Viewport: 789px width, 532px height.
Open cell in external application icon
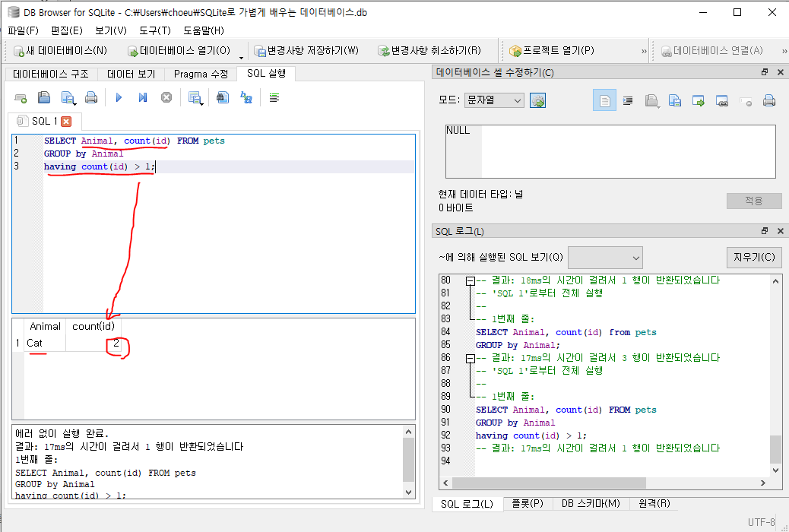coord(699,100)
